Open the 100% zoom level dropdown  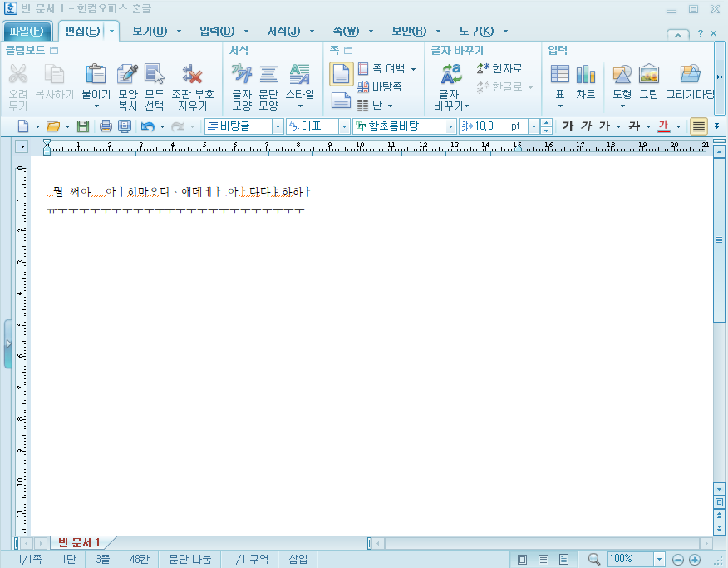point(659,559)
